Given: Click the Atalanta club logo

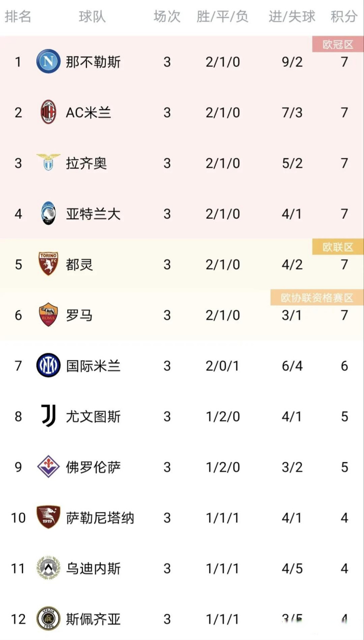Looking at the screenshot, I should coord(48,213).
